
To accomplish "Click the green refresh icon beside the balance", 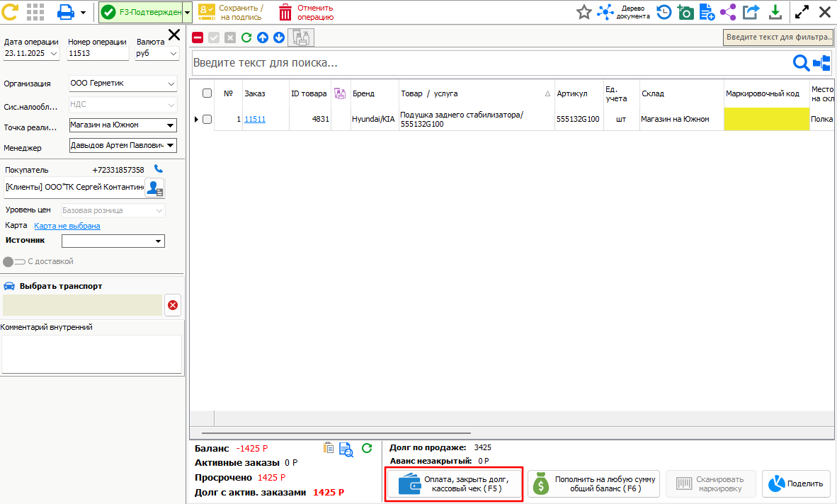I will [x=367, y=448].
